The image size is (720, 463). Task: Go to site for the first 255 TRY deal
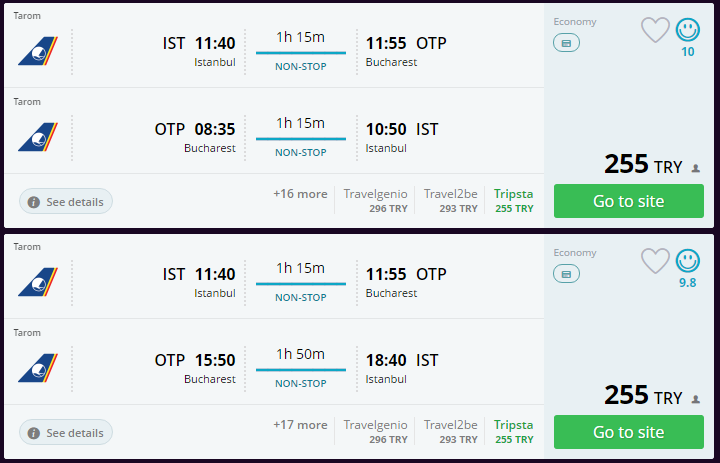(628, 201)
